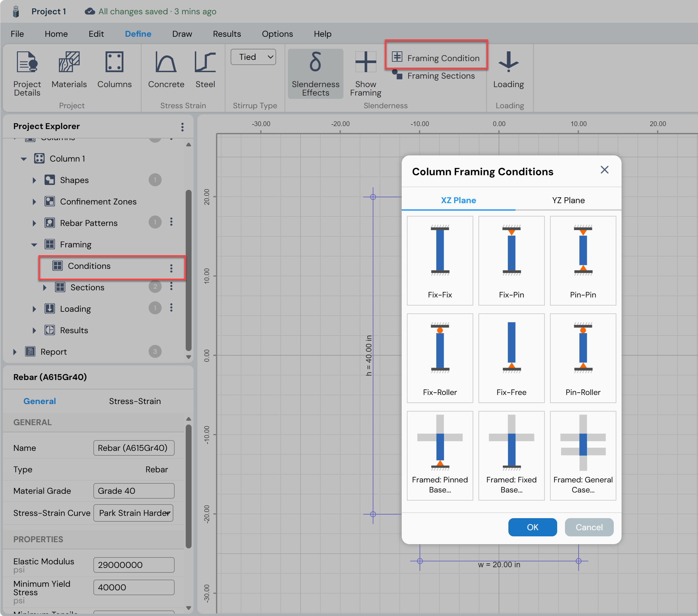The image size is (698, 616).
Task: Expand the Rebar Patterns tree node
Action: (x=34, y=223)
